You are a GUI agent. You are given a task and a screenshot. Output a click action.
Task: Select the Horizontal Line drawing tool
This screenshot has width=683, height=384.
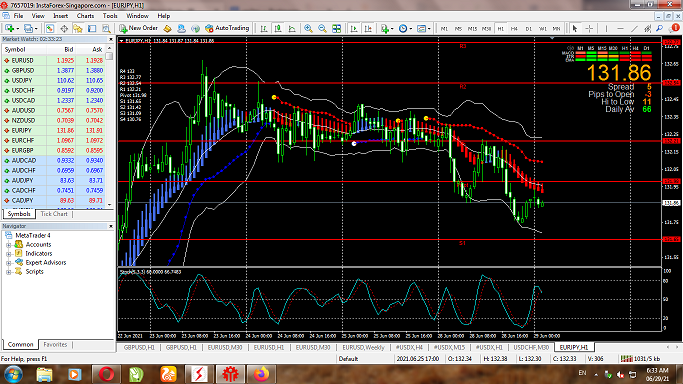coord(620,28)
